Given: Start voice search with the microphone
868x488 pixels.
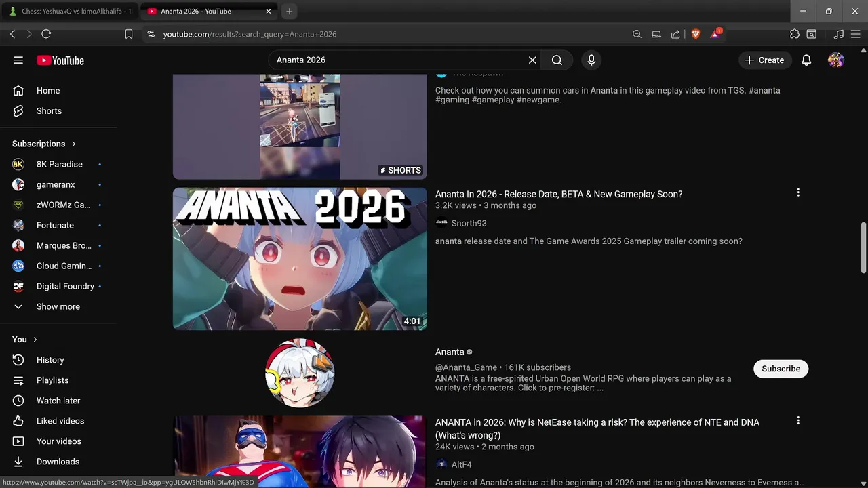Looking at the screenshot, I should (591, 60).
